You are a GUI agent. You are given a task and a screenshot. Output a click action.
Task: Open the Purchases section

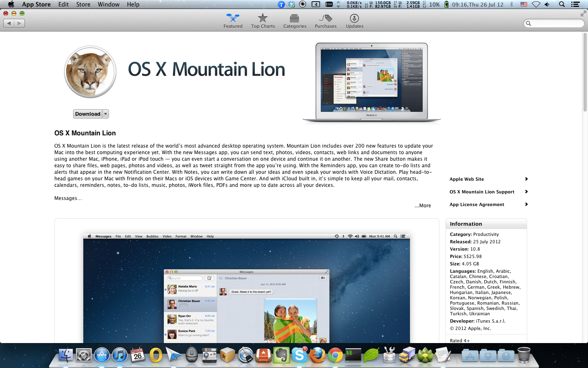[x=325, y=21]
